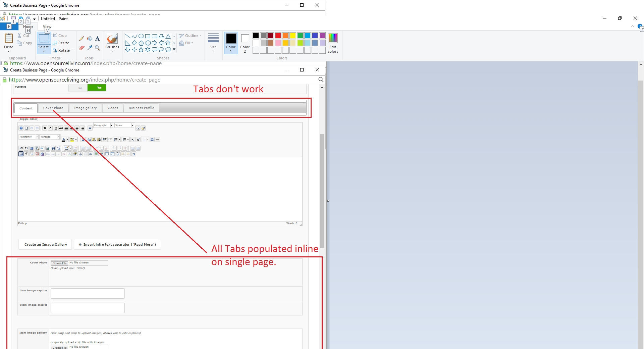Viewport: 644px width, 349px height.
Task: Choose the Oval shape
Action: pyautogui.click(x=141, y=36)
